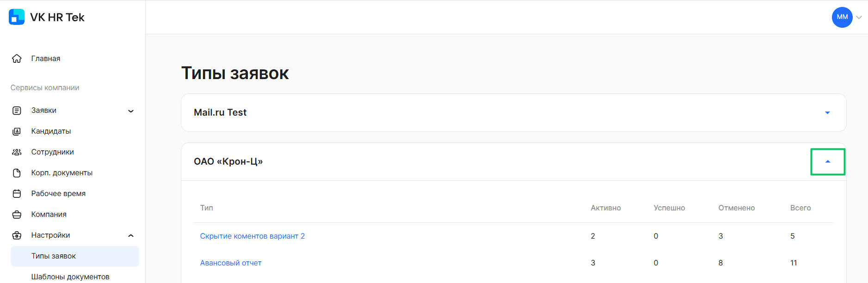Open the Сотрудники people icon

(x=17, y=152)
